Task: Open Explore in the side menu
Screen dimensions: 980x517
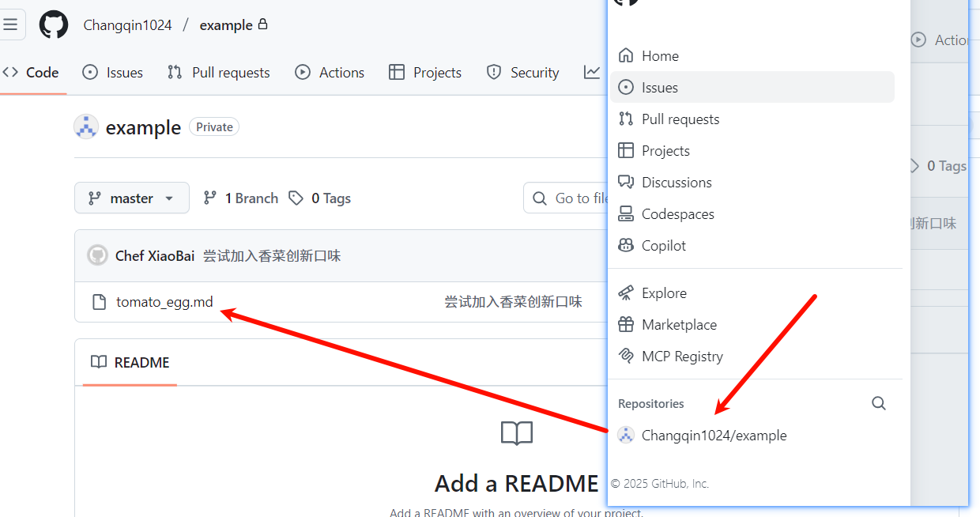Action: [752, 293]
